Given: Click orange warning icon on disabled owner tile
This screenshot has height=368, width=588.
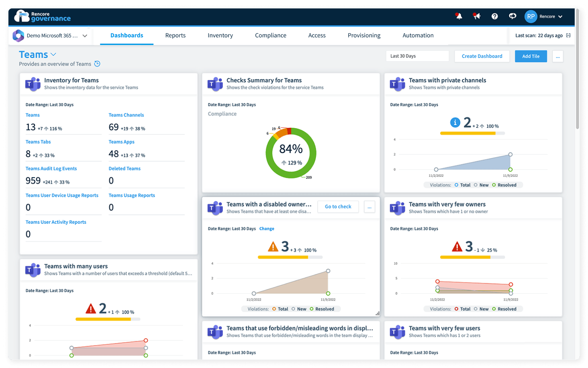Looking at the screenshot, I should coord(273,246).
